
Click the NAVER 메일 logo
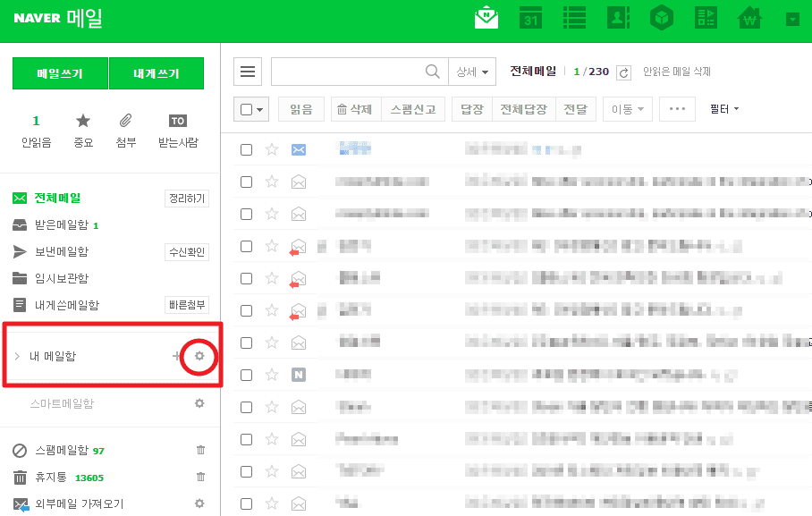pyautogui.click(x=58, y=18)
